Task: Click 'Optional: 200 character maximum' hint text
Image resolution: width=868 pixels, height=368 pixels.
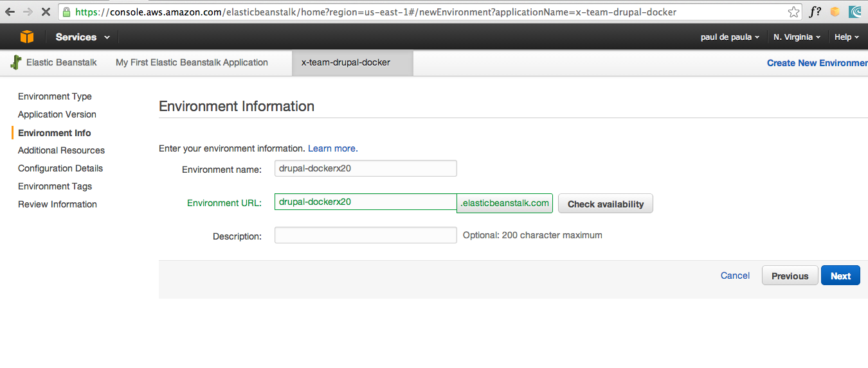Action: (x=532, y=235)
